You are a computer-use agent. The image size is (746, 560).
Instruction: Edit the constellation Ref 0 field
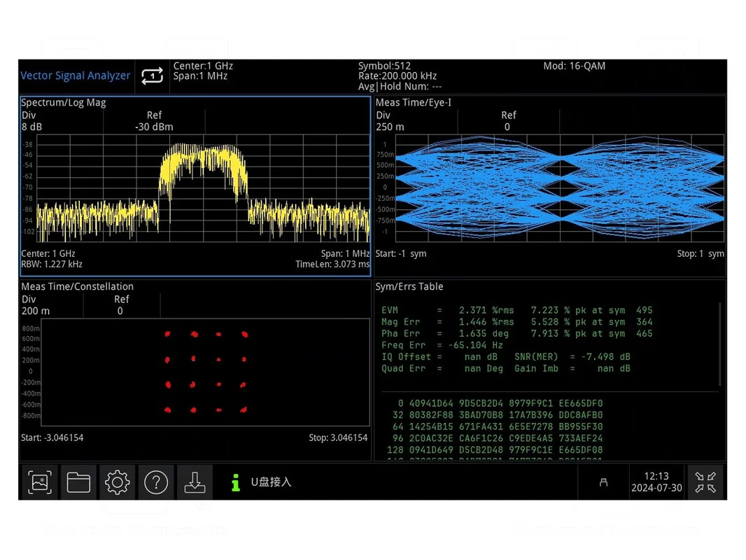point(121,305)
